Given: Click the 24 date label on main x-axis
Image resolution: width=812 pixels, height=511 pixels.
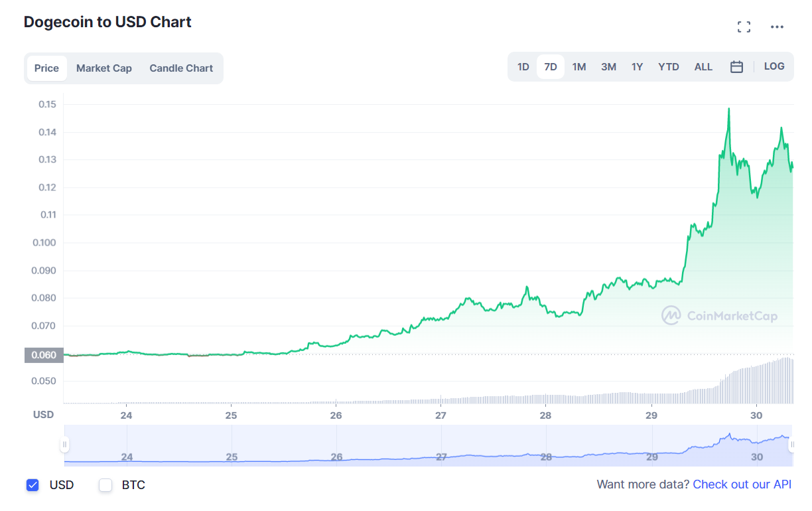Looking at the screenshot, I should click(126, 415).
